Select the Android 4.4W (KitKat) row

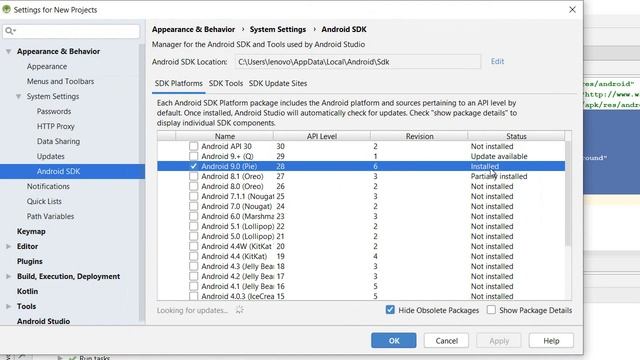(x=361, y=247)
